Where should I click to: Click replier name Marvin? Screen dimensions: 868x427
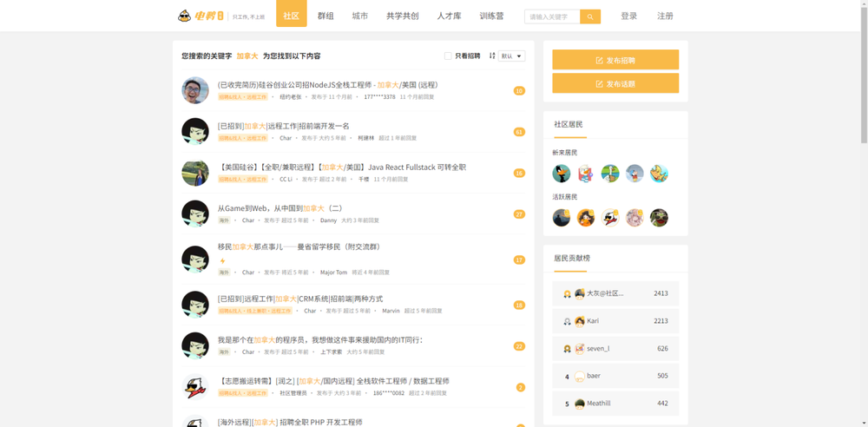[391, 312]
